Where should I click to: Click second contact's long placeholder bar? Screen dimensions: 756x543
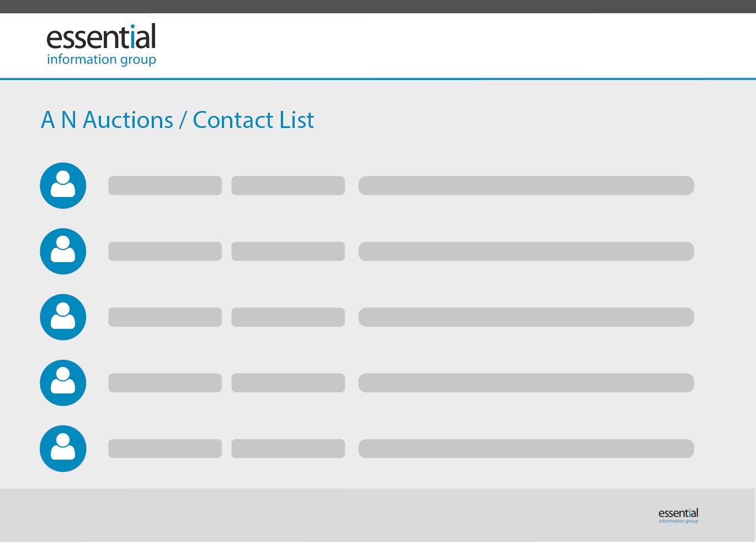pos(526,251)
